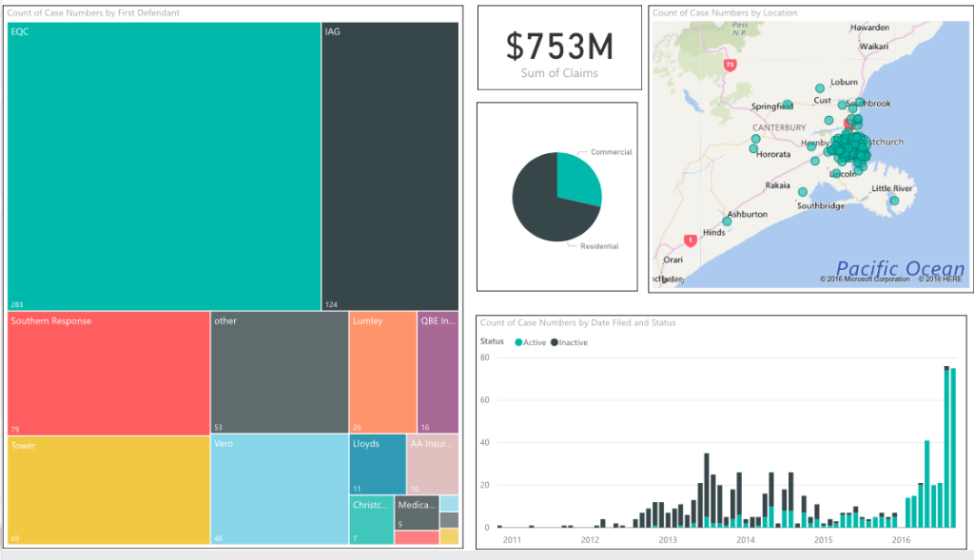This screenshot has height=560, width=974.
Task: Select the yellow Tower treemap tile
Action: (x=108, y=490)
